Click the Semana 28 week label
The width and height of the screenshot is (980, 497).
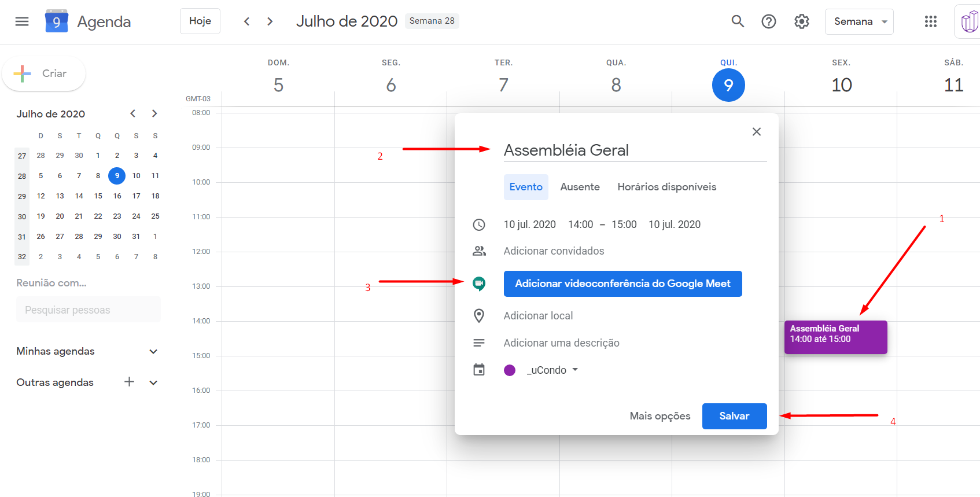pos(432,21)
